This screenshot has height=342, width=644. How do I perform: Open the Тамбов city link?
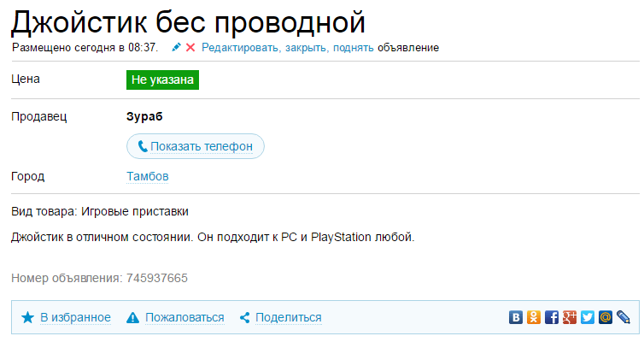coord(148,176)
